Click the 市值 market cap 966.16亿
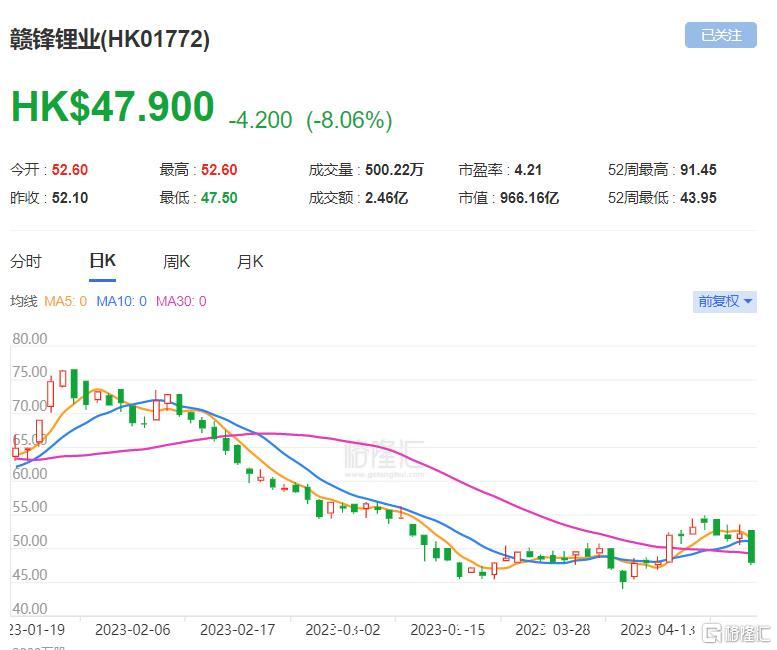 point(529,198)
